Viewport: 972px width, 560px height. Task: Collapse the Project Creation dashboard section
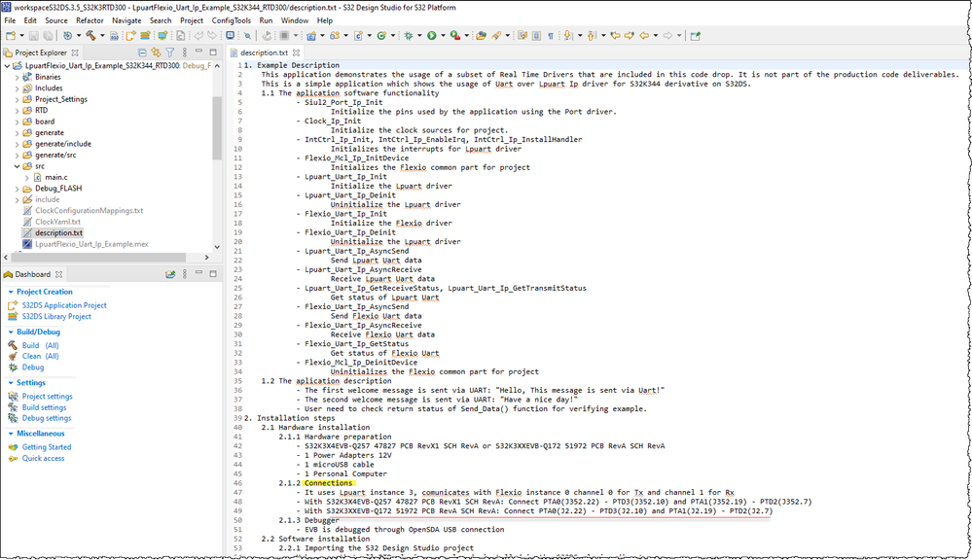(11, 292)
